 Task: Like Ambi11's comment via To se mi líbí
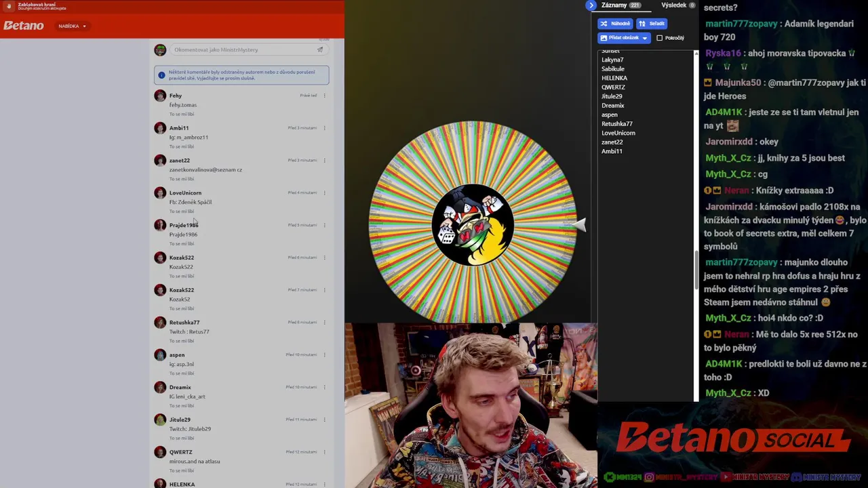click(181, 146)
